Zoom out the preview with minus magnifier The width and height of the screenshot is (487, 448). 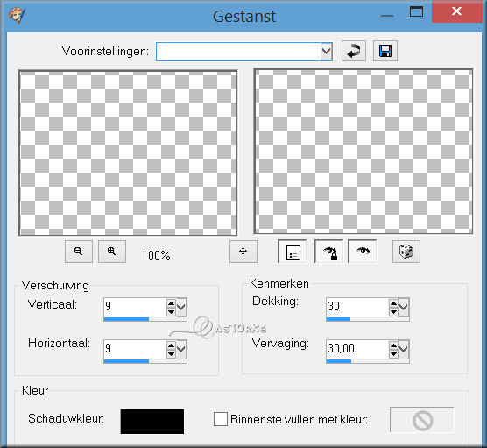pyautogui.click(x=79, y=252)
